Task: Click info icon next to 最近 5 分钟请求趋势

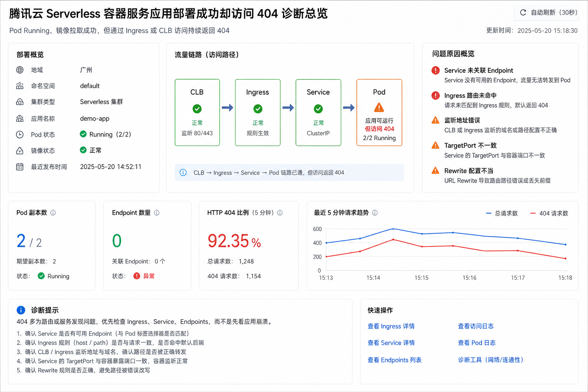Action: click(375, 213)
